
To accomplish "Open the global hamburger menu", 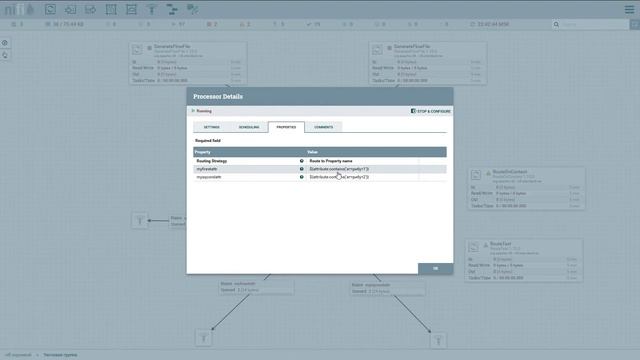I will (629, 9).
